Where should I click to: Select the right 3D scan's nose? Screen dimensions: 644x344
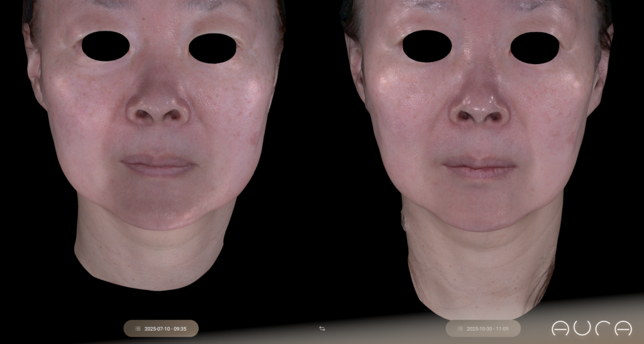tap(479, 104)
